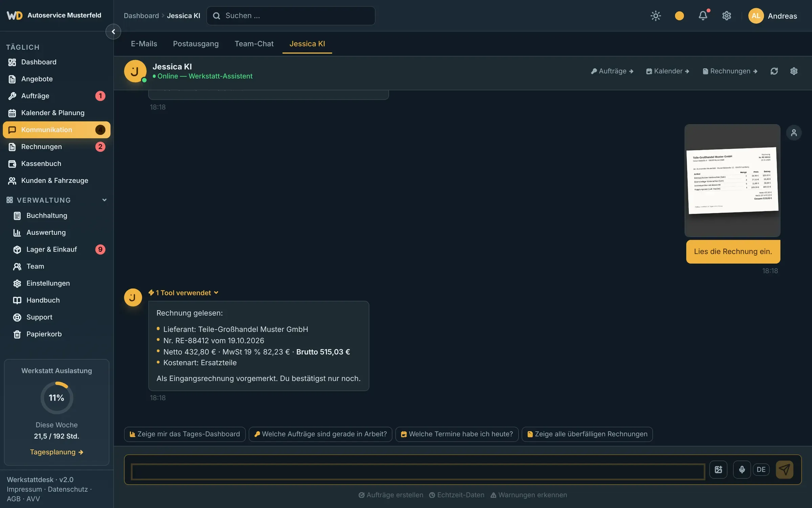Screen dimensions: 812x508
Task: Open the uploaded invoice image thumbnail
Action: (x=732, y=181)
